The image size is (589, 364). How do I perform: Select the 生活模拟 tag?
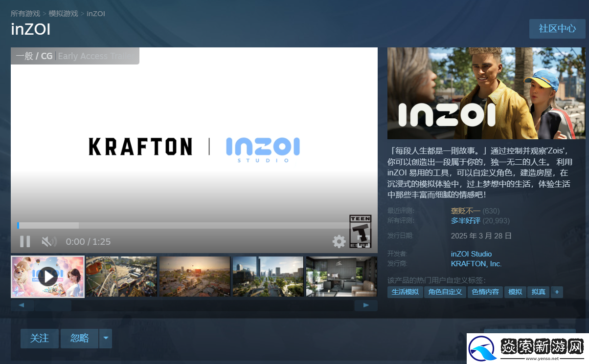[405, 292]
